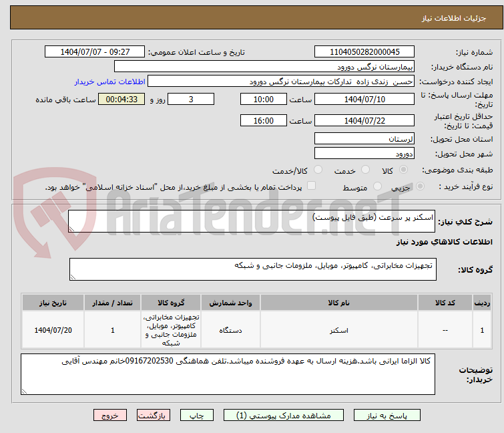
Task: Open مشاهده مدارک پیوستی (1) attachments
Action: [284, 415]
